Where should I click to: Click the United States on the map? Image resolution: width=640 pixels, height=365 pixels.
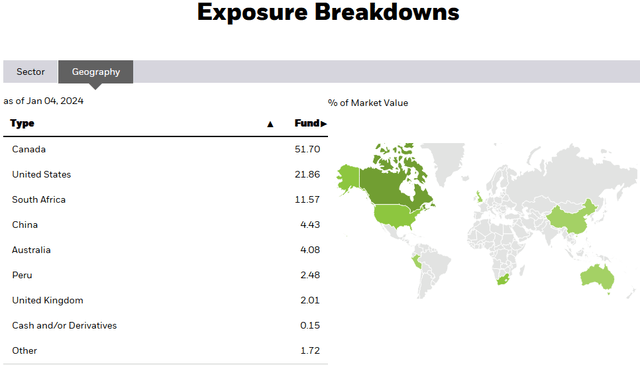[393, 216]
